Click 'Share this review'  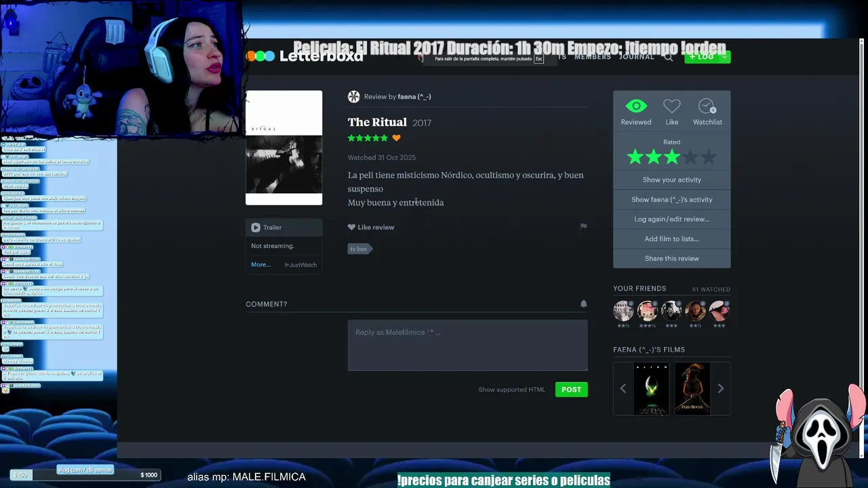[x=672, y=258]
